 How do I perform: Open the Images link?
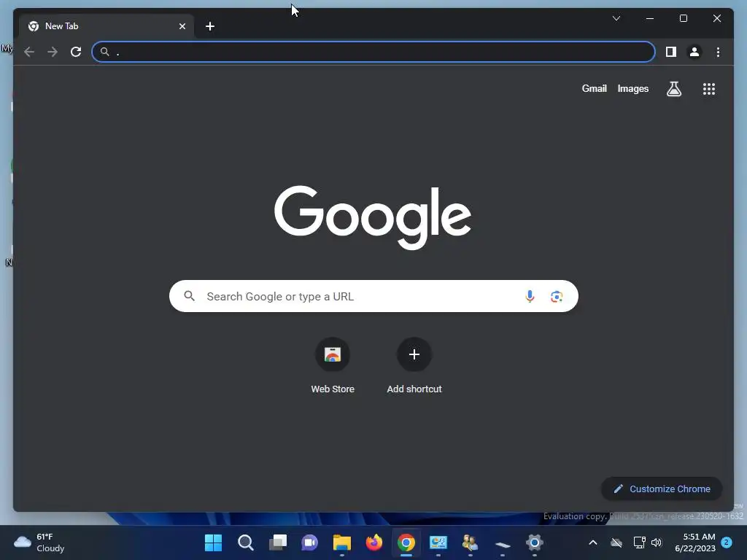[632, 88]
